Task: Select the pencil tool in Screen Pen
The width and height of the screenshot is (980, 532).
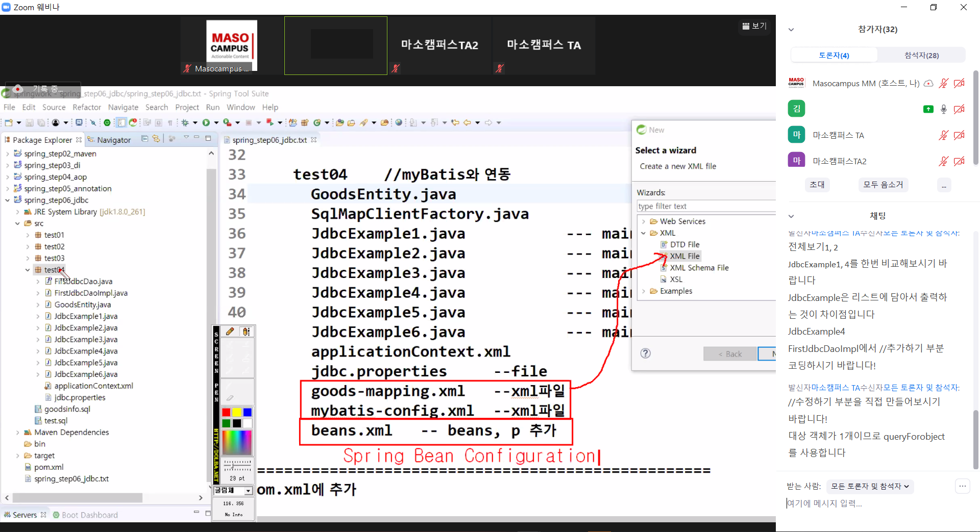Action: [230, 332]
